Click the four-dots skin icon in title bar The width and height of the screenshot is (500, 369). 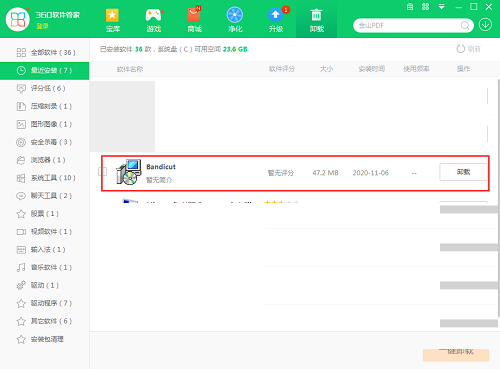426,7
